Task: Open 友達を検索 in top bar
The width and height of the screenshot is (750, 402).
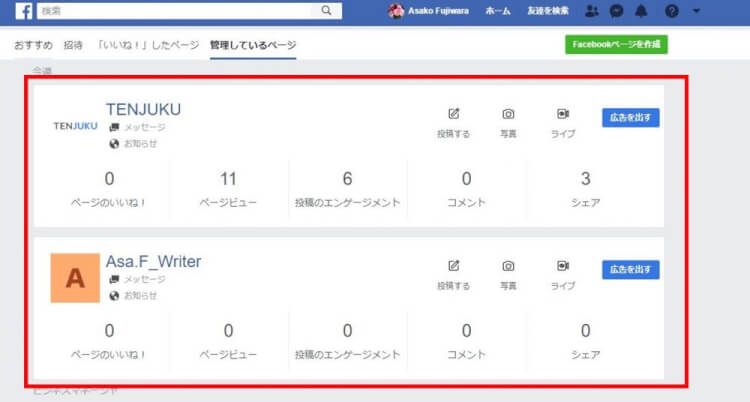Action: 548,11
